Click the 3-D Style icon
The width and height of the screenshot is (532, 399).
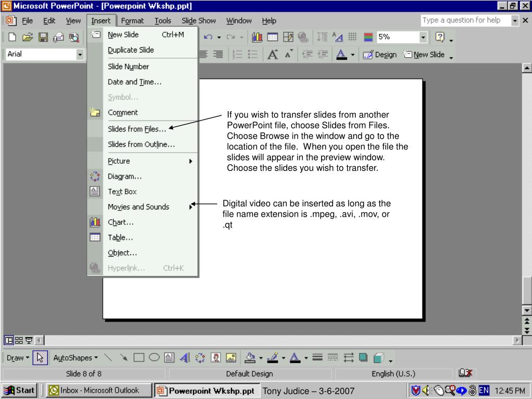click(x=378, y=357)
